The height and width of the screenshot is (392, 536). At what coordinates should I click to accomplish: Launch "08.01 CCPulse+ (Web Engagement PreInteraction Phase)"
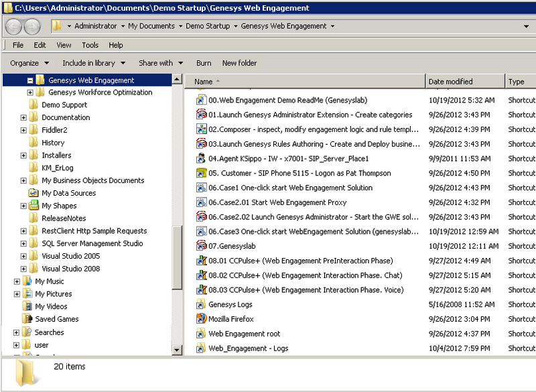281,261
